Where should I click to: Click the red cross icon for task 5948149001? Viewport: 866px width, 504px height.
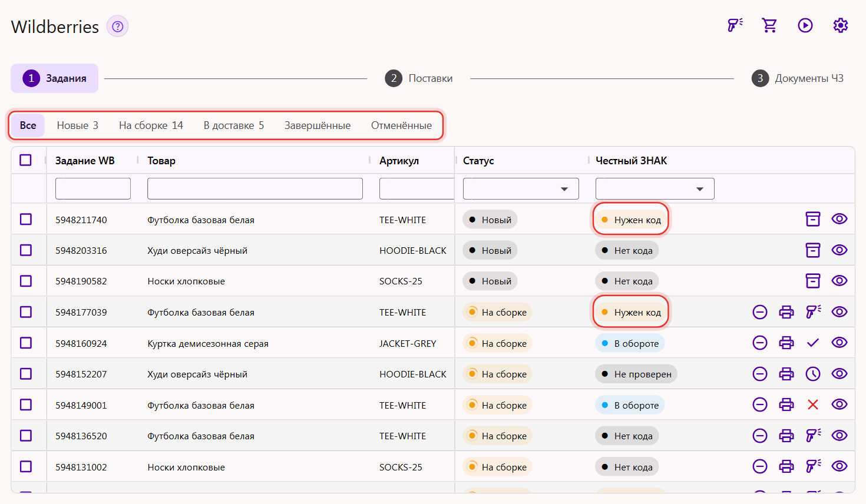click(813, 404)
